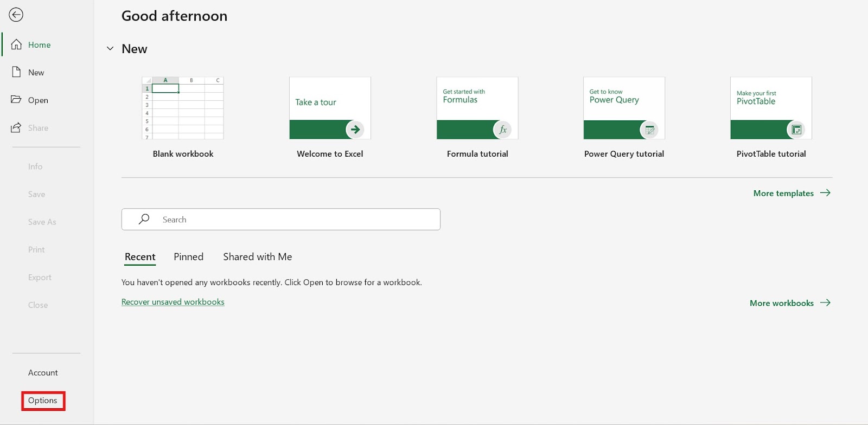
Task: Open Excel Options
Action: click(x=43, y=401)
